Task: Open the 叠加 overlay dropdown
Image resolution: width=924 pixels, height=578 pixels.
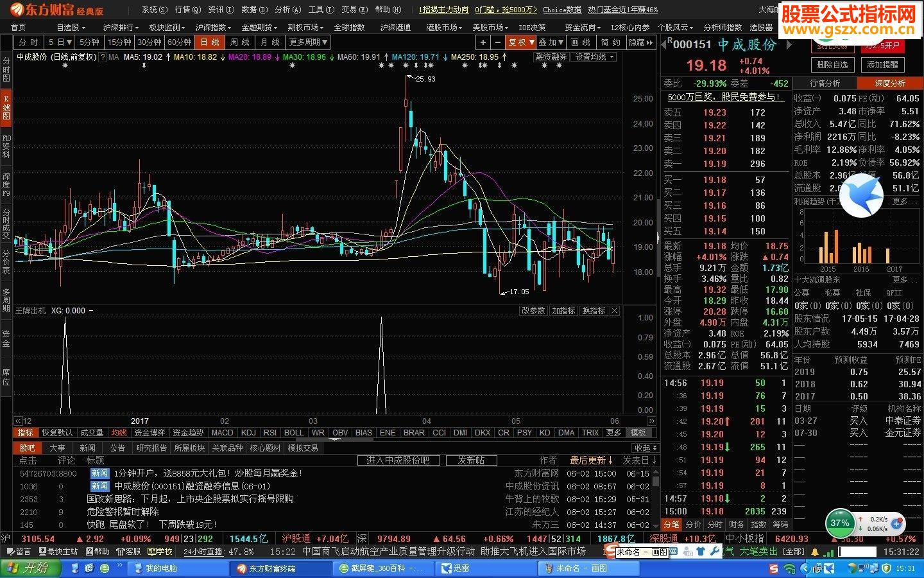Action: (551, 42)
